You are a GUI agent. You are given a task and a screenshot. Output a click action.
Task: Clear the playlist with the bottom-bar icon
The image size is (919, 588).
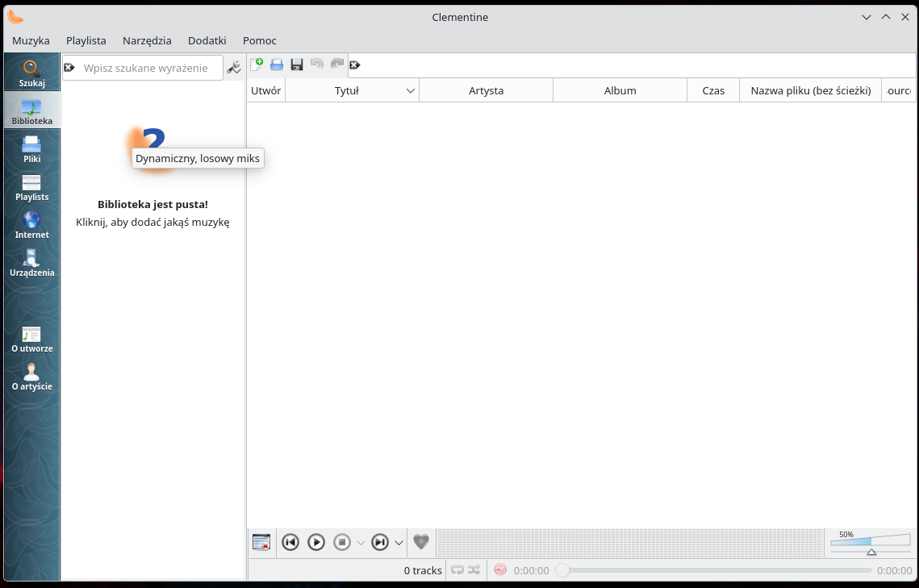coord(261,542)
